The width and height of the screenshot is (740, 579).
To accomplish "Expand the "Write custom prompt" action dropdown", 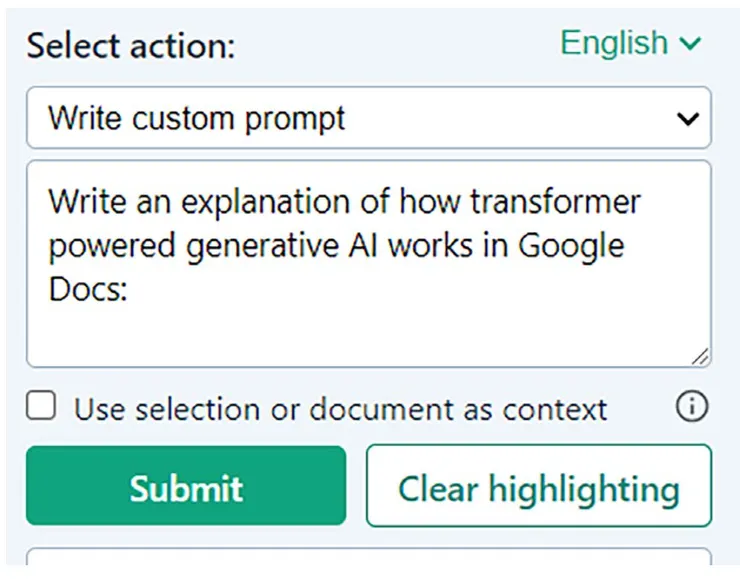I will click(368, 119).
